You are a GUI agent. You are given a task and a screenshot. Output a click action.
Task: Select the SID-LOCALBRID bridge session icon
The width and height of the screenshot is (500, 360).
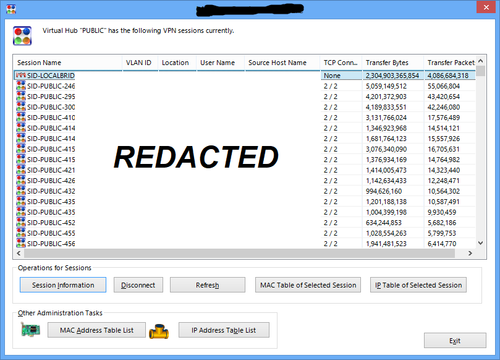pyautogui.click(x=21, y=76)
